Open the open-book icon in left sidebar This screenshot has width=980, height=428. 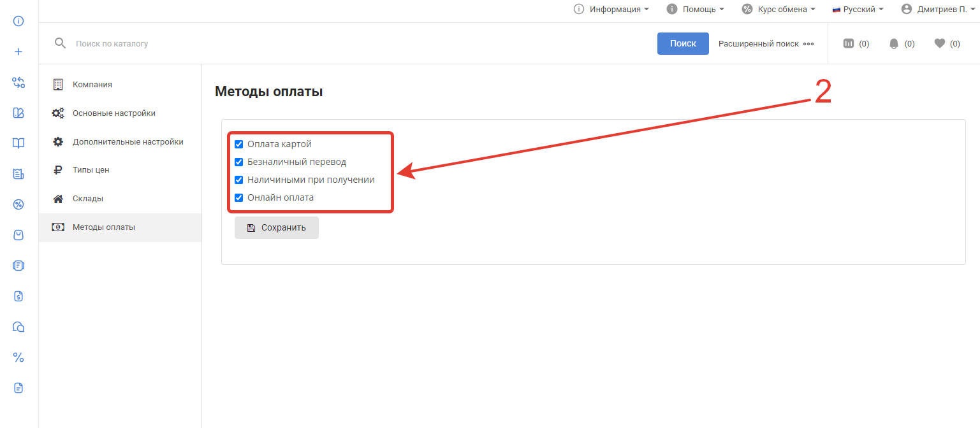(x=18, y=143)
